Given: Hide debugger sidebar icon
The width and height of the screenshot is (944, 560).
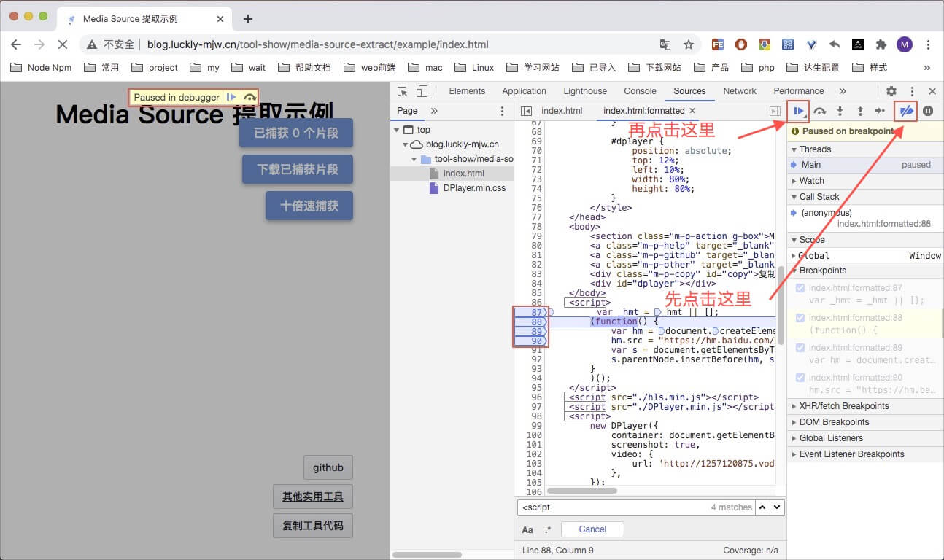Looking at the screenshot, I should [775, 111].
